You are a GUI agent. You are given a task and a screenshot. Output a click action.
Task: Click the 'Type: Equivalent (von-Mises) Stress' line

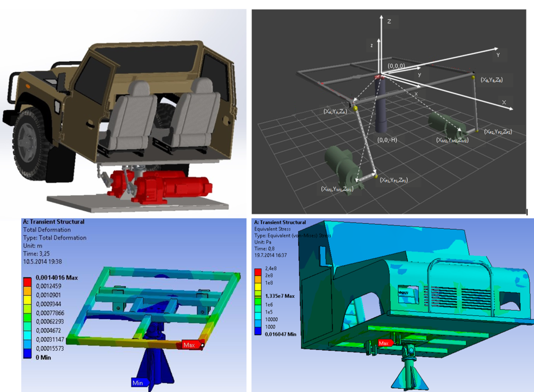pos(293,236)
